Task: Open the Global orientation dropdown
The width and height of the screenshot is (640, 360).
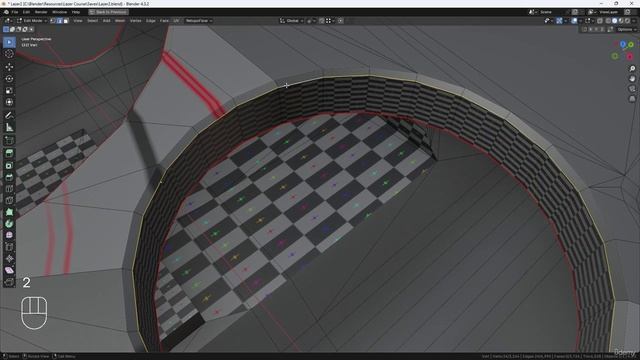Action: point(291,20)
